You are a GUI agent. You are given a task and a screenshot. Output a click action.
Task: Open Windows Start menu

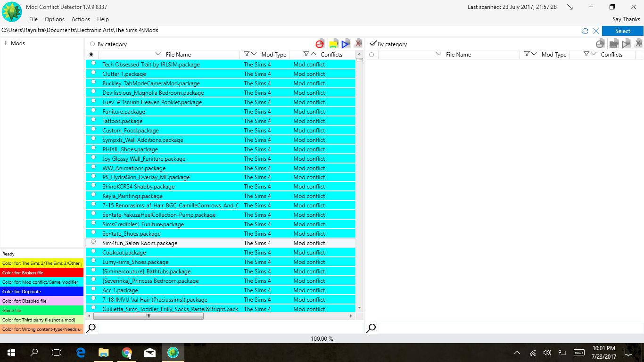[x=11, y=352]
